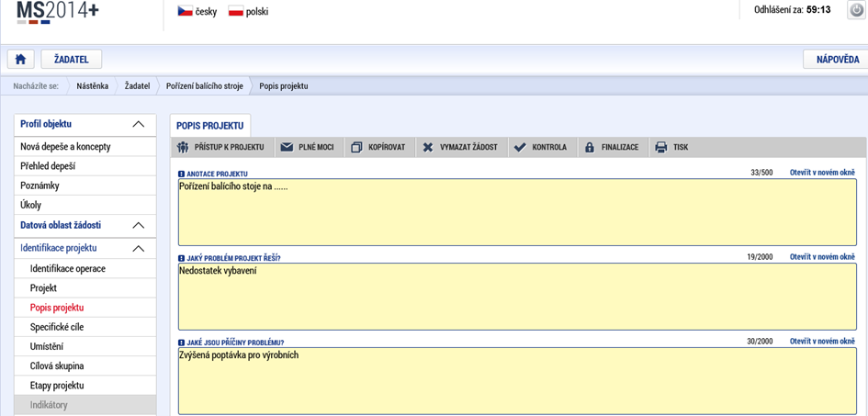Click the 19/2000 character counter

click(x=760, y=257)
